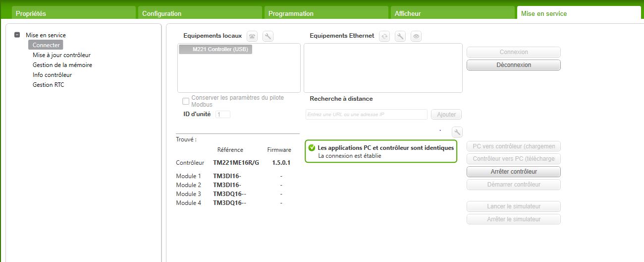
Task: Open Gestion de la mémoire
Action: point(62,65)
